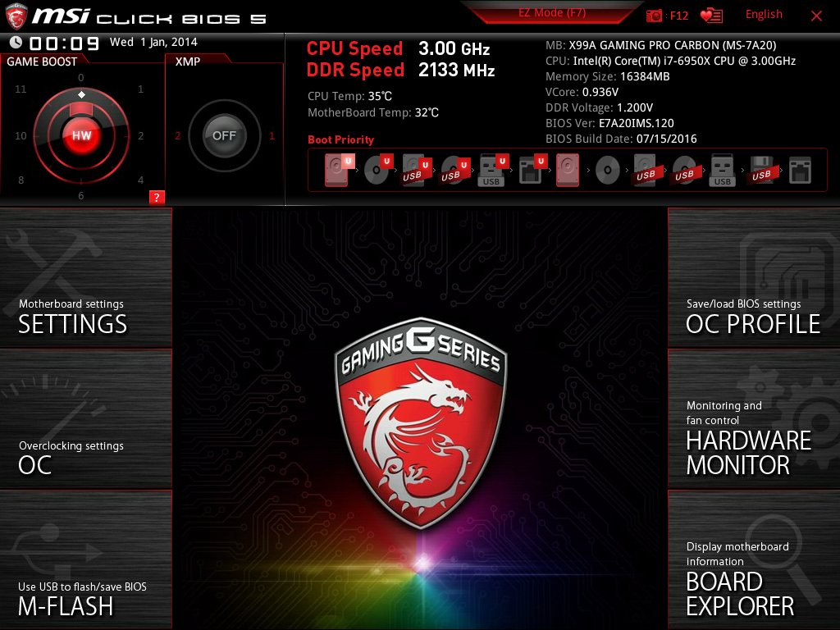Click the CPU Speed 3.00 GHz value

pyautogui.click(x=454, y=48)
